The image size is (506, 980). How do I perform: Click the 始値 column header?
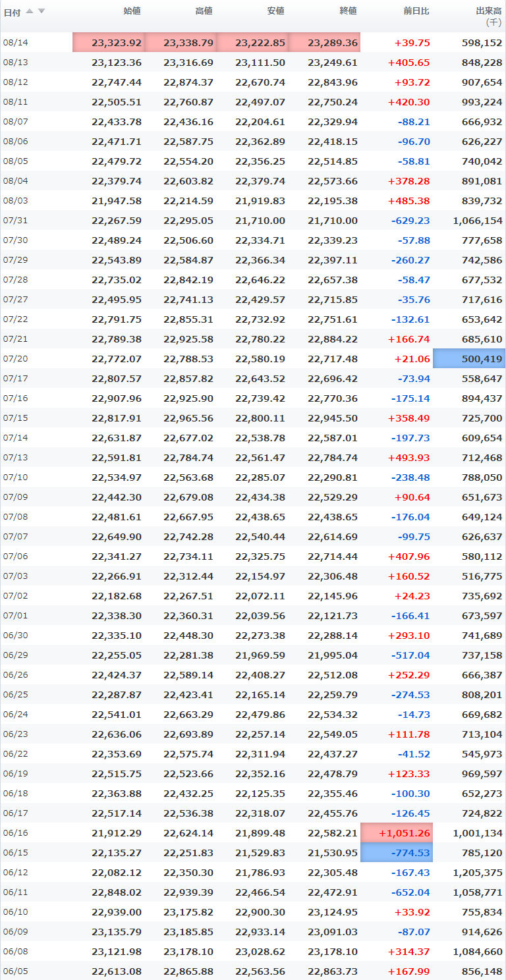tap(132, 11)
